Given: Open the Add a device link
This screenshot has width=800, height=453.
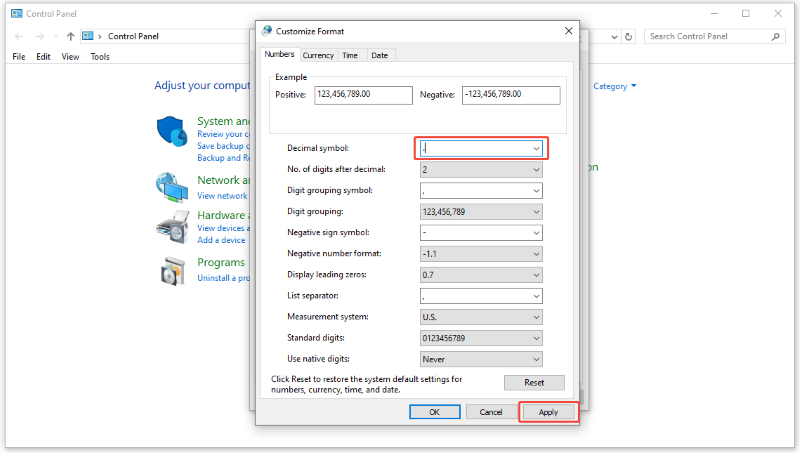Looking at the screenshot, I should click(x=221, y=240).
